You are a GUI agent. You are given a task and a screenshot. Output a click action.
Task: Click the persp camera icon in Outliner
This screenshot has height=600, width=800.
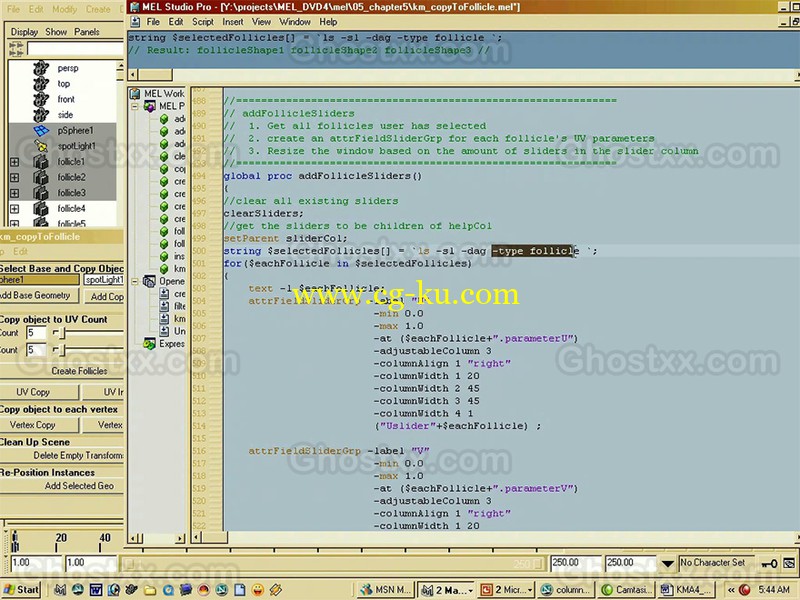41,68
